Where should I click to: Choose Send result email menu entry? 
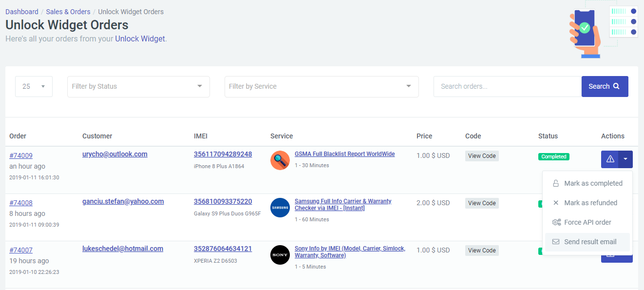pyautogui.click(x=587, y=242)
